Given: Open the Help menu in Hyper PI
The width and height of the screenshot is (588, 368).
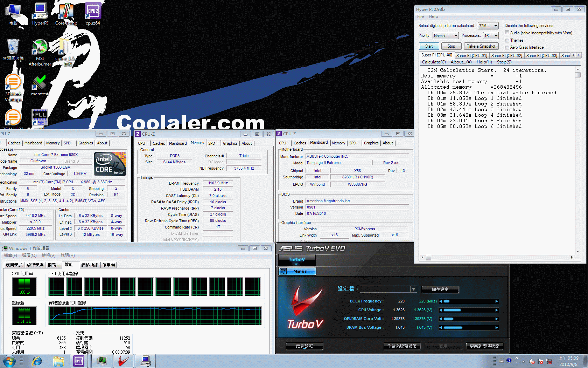Looking at the screenshot, I should click(433, 16).
